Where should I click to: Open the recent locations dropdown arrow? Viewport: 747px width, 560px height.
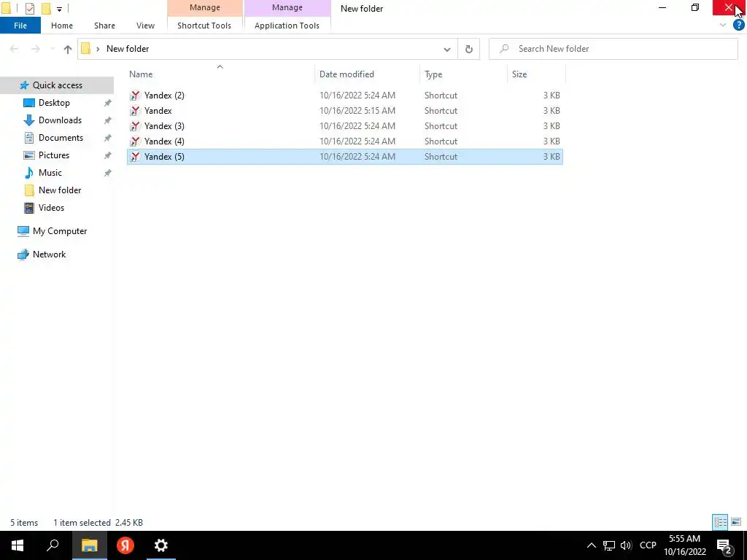tap(53, 49)
